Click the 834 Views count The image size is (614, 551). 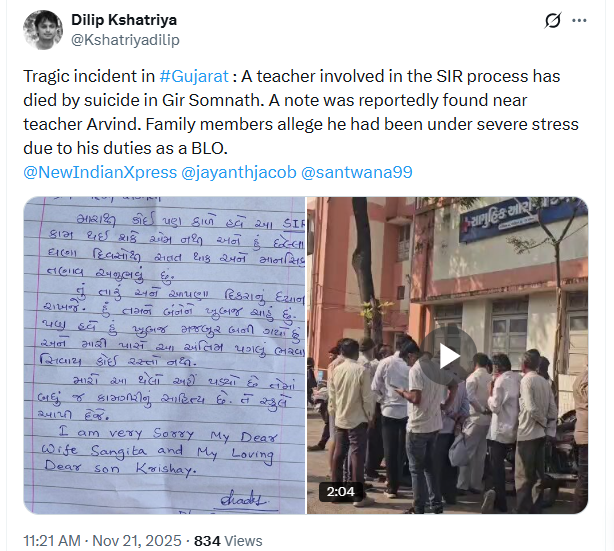[x=228, y=541]
